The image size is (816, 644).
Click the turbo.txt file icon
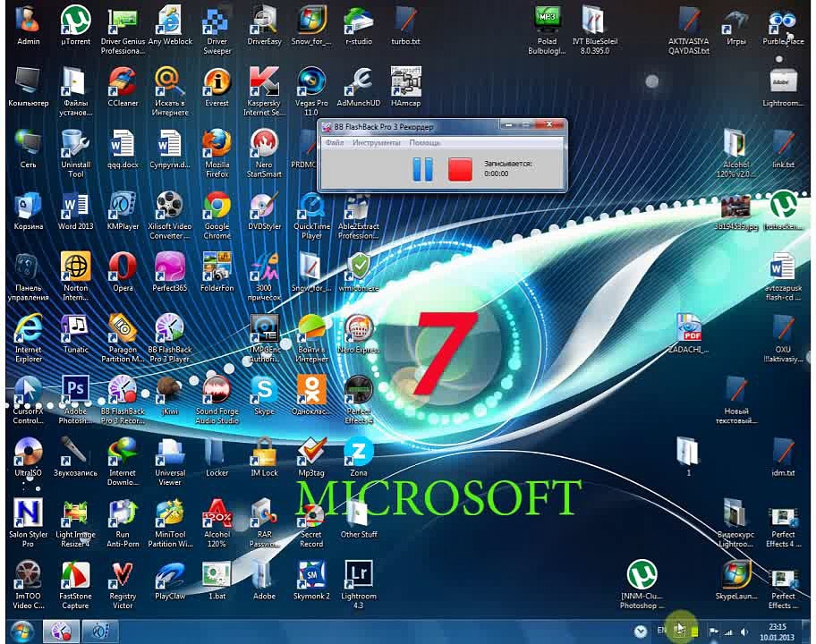point(405,26)
